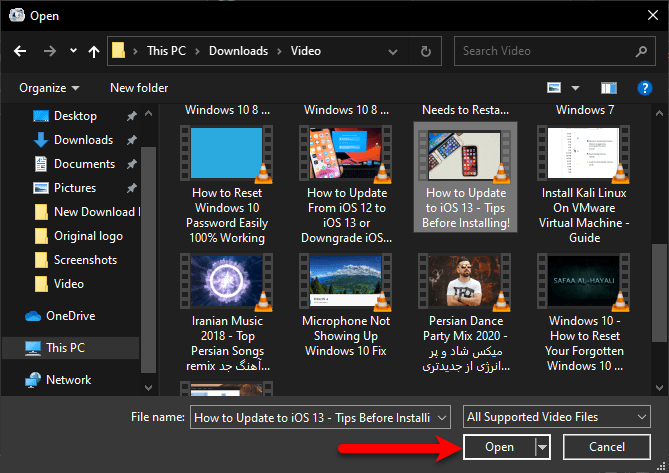This screenshot has width=669, height=473.
Task: Select Persian Dance Party Mix 2020 video
Action: click(x=465, y=312)
